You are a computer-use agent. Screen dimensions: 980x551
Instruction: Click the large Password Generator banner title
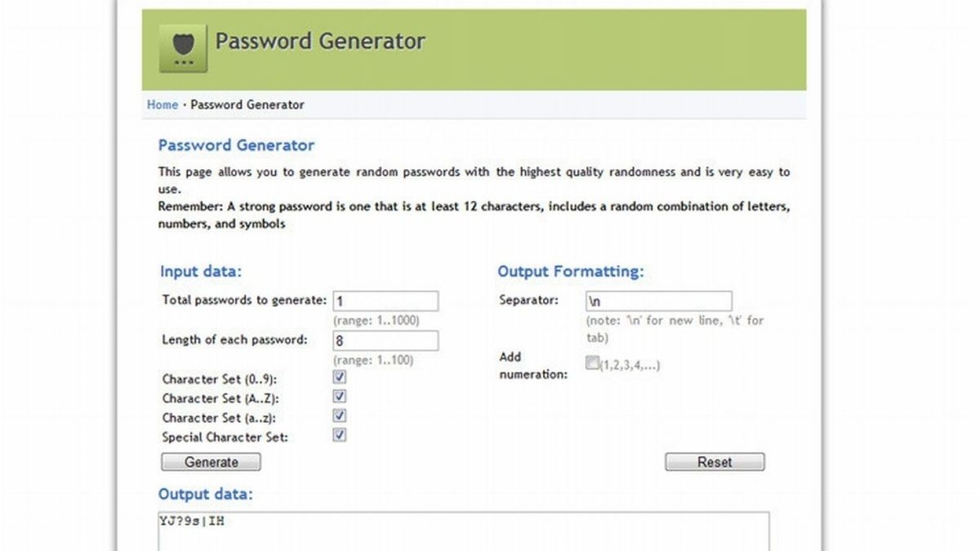tap(320, 41)
